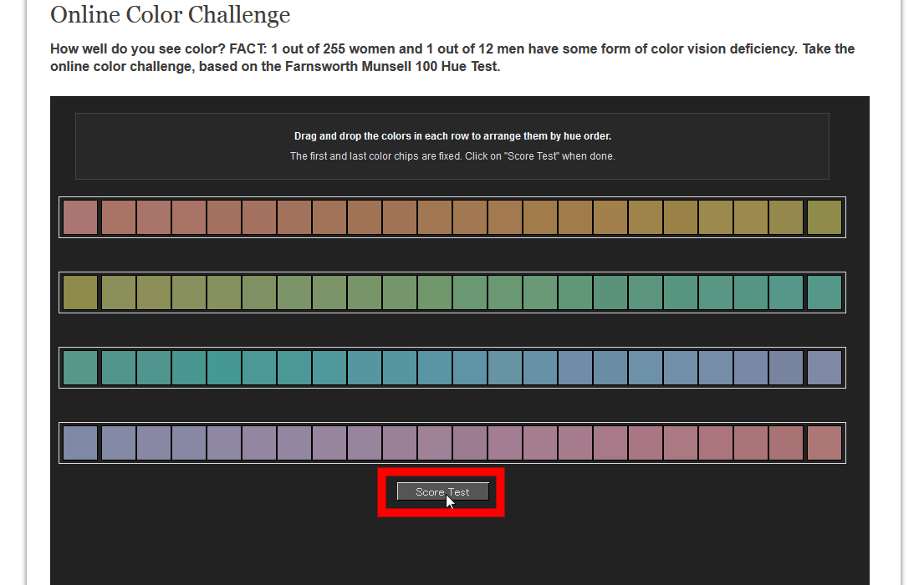The width and height of the screenshot is (924, 585).
Task: Click fixed teal chip ending the second row
Action: (824, 292)
